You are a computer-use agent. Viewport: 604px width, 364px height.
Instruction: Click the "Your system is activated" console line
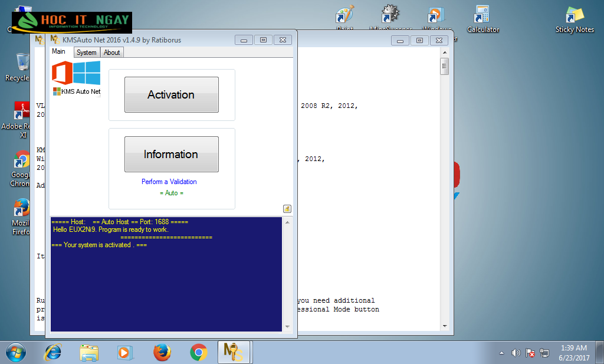[99, 245]
